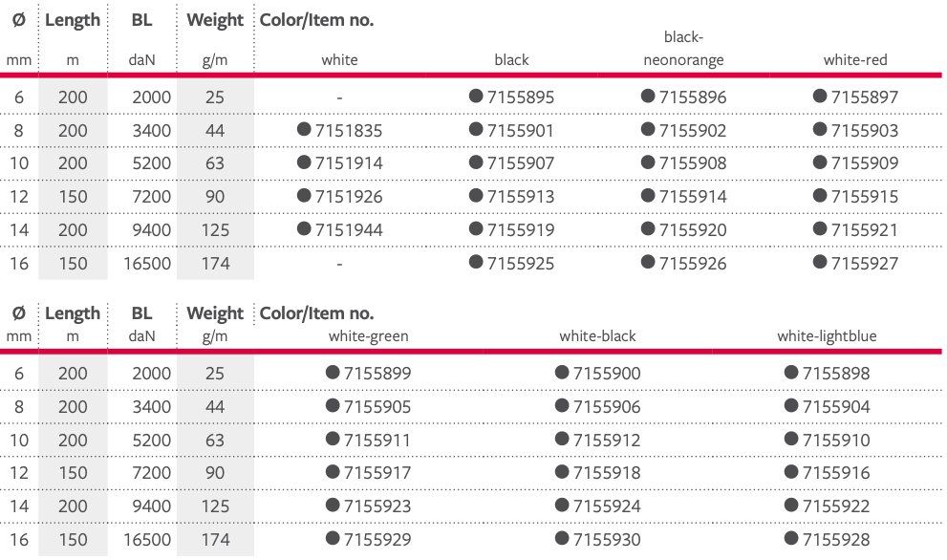Click the dot before item 7155930
The image size is (947, 560).
tap(562, 538)
